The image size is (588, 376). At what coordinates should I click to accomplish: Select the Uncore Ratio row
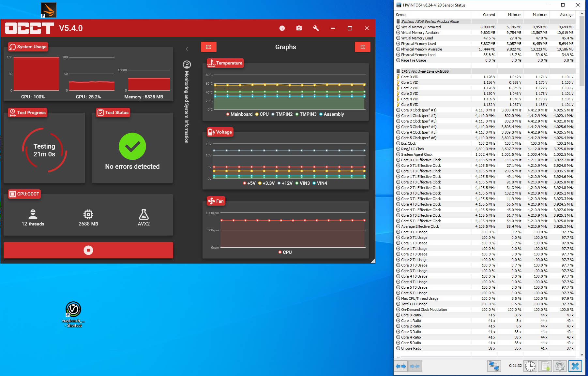tap(485, 348)
